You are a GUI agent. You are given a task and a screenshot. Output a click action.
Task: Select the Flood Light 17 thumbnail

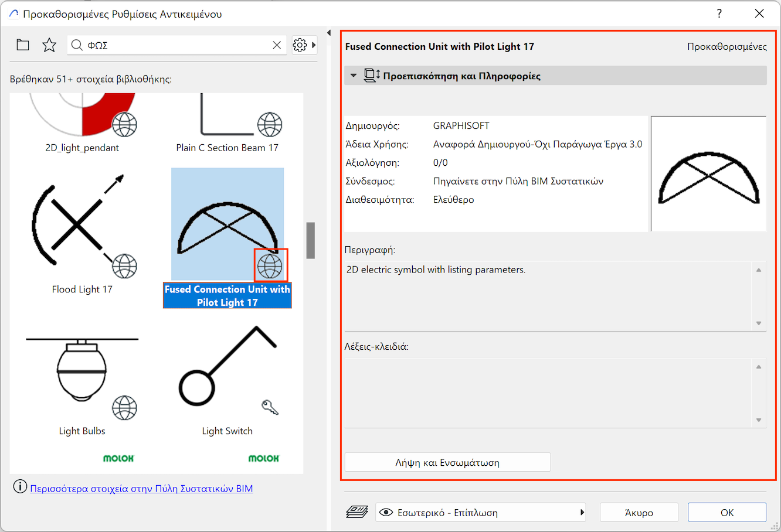(82, 224)
